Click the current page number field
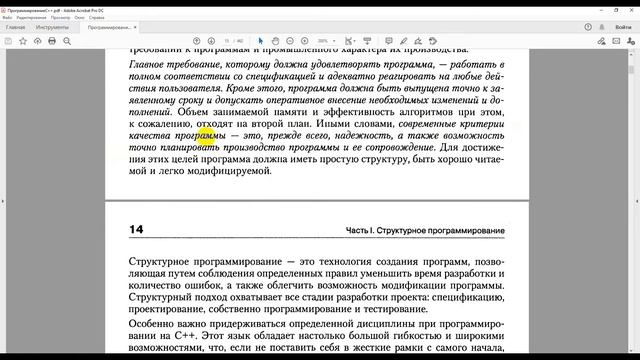The height and width of the screenshot is (360, 640). coord(227,41)
